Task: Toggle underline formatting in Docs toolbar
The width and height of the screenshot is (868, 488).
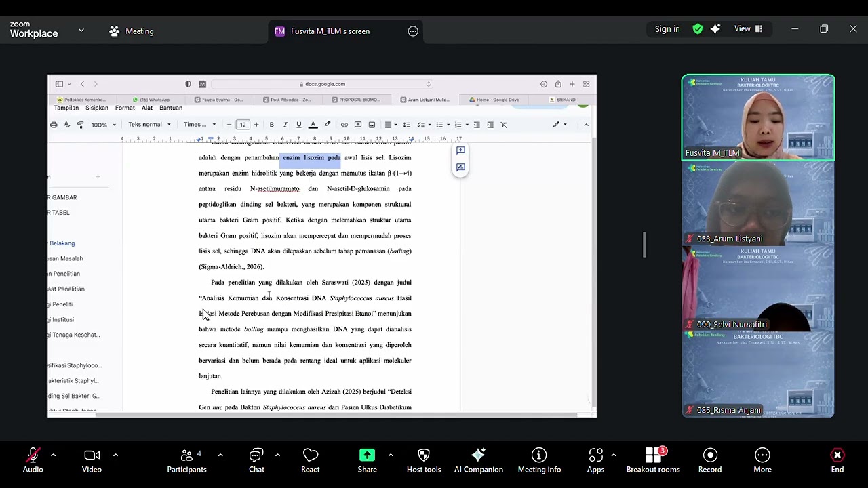Action: pyautogui.click(x=298, y=125)
